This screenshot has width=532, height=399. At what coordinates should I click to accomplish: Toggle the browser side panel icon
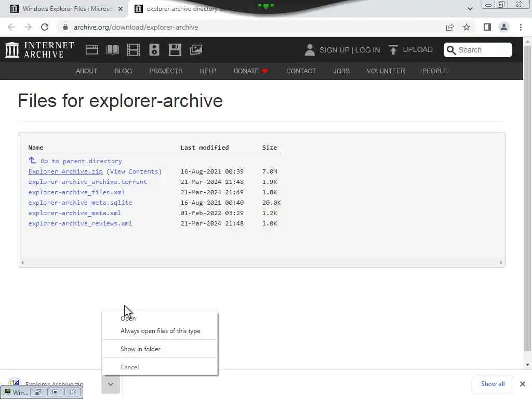[487, 27]
